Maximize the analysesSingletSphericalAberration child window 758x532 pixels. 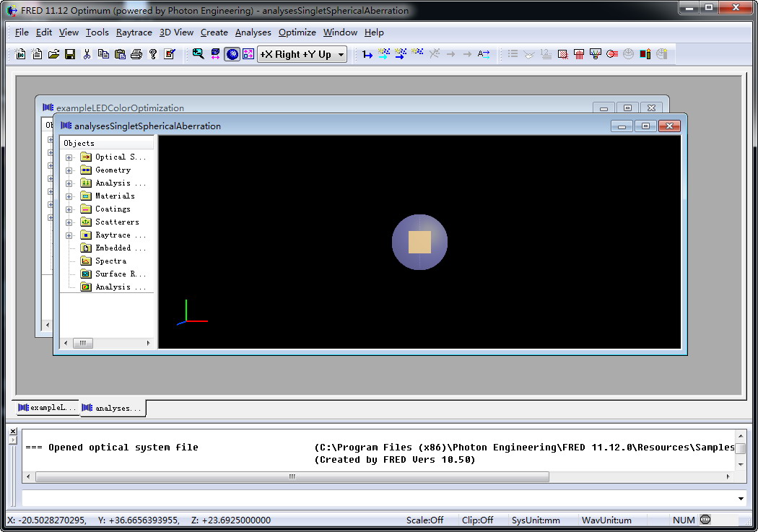645,126
